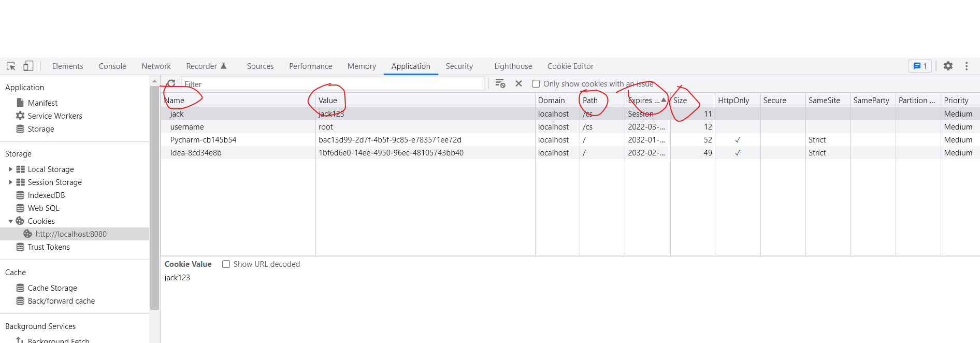Select the Idea-8cd34e8b cookie row
Viewport: 980px width, 343px height.
pyautogui.click(x=570, y=152)
